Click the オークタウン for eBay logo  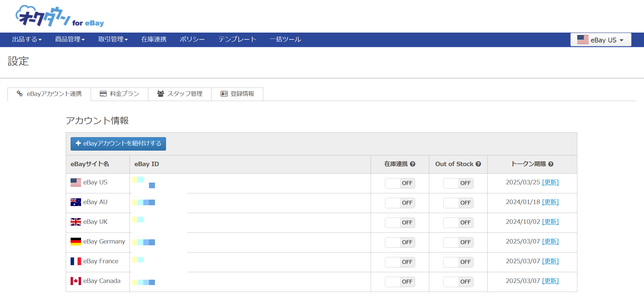pos(60,16)
